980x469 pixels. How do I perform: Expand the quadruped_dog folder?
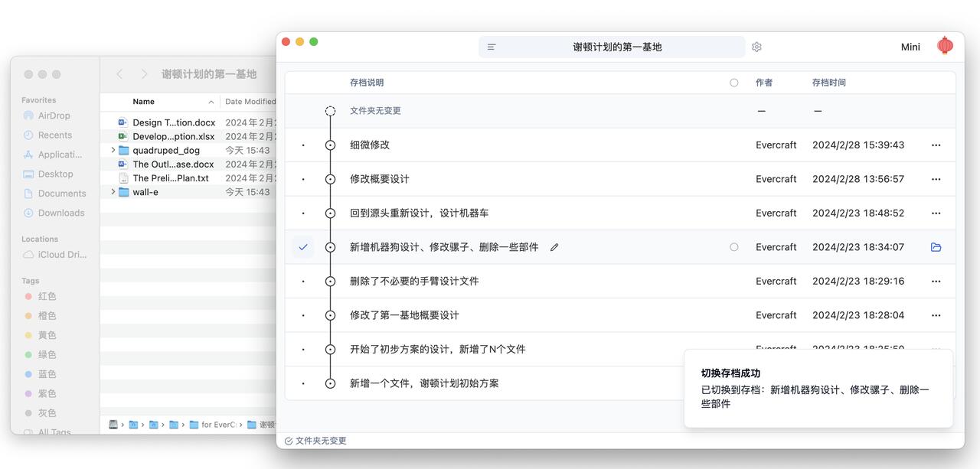coord(113,151)
